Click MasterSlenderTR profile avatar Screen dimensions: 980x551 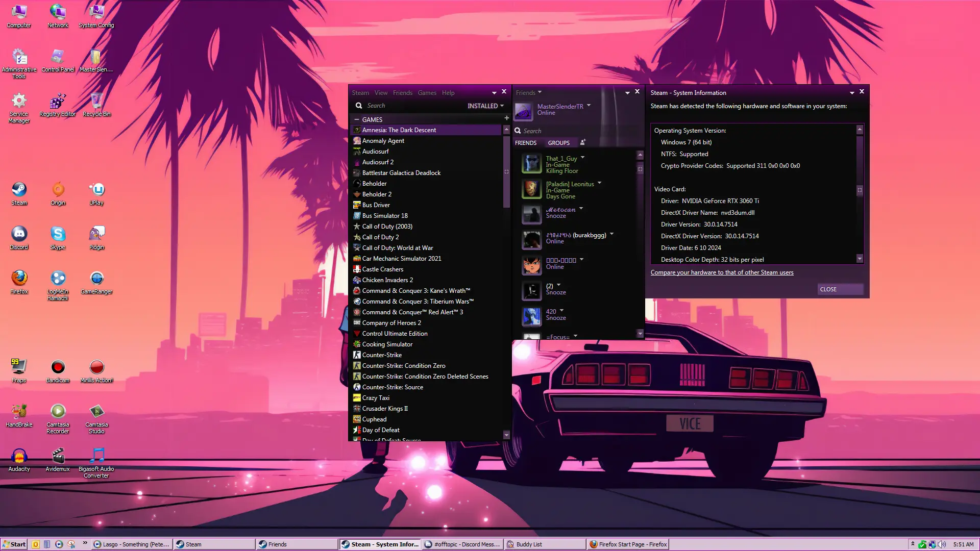523,111
